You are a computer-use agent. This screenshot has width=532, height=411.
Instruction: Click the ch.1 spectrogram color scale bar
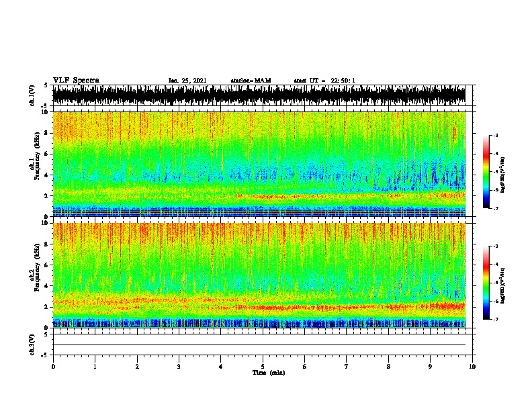[x=486, y=172]
